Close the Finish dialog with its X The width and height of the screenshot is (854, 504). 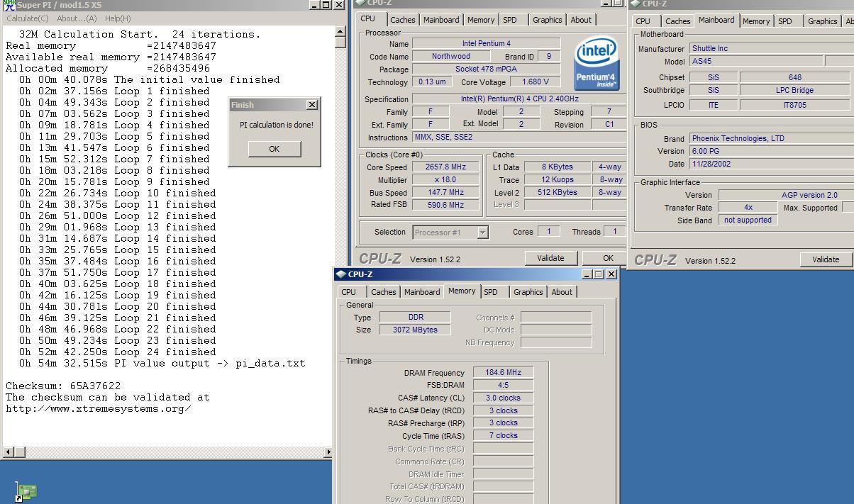311,104
